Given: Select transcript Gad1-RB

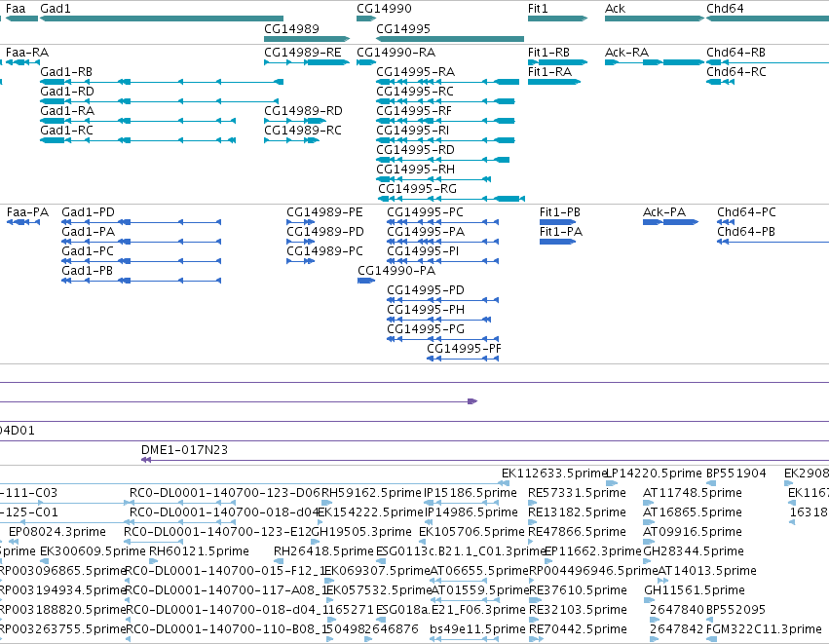Looking at the screenshot, I should pos(162,82).
